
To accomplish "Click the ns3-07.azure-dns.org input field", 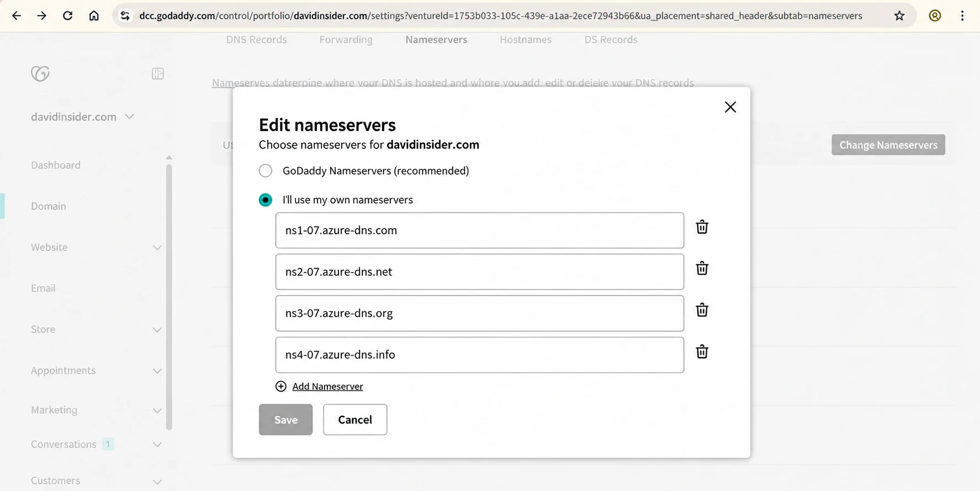I will 479,313.
